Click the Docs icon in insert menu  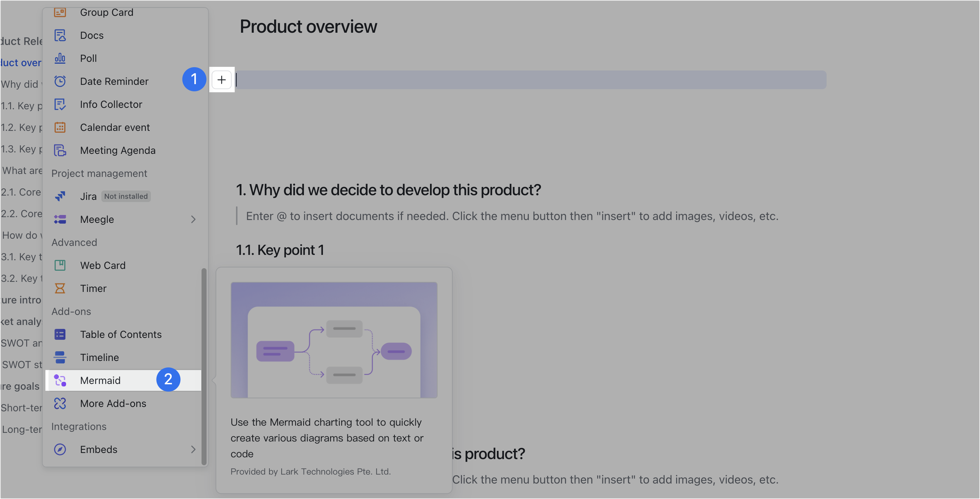[x=60, y=35]
